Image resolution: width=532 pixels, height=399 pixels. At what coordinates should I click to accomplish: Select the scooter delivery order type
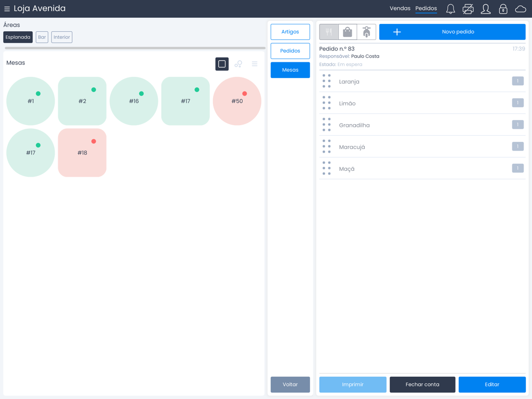point(366,32)
